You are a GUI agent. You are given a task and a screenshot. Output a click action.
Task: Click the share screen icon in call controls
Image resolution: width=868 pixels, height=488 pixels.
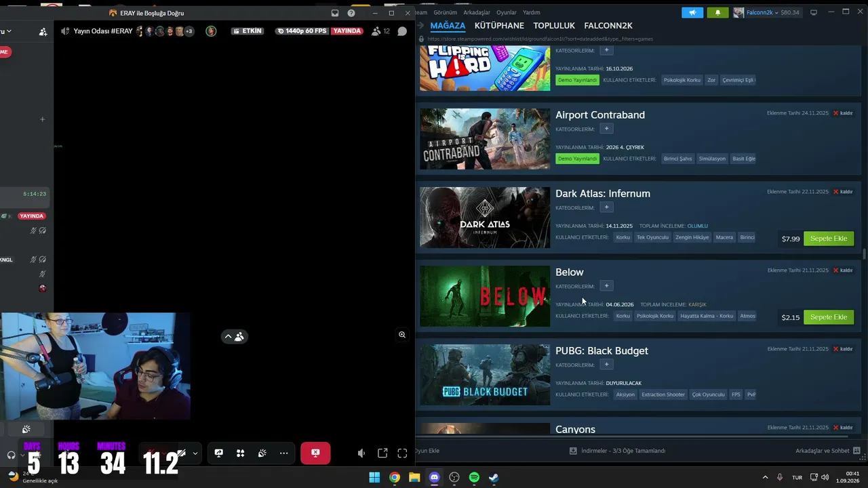pos(218,453)
